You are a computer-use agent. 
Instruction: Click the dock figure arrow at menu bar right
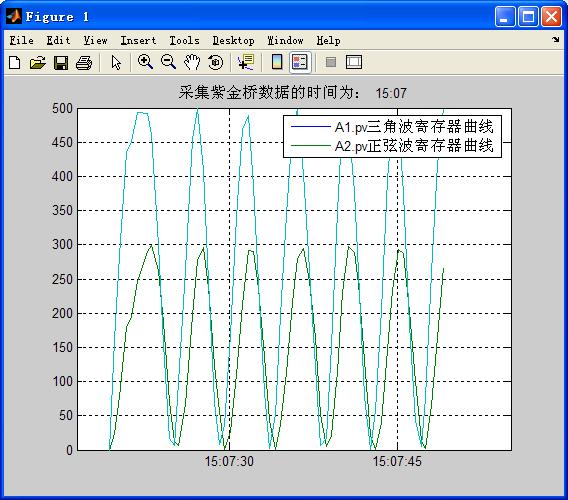coord(556,39)
